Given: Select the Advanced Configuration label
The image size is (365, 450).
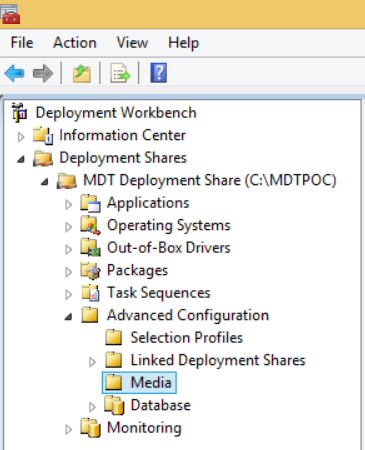Looking at the screenshot, I should coord(188,315).
